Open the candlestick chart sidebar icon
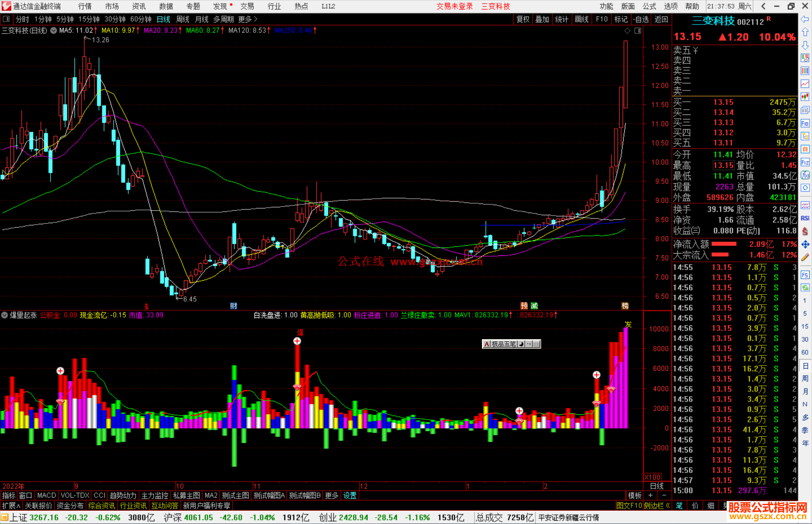 (805, 97)
